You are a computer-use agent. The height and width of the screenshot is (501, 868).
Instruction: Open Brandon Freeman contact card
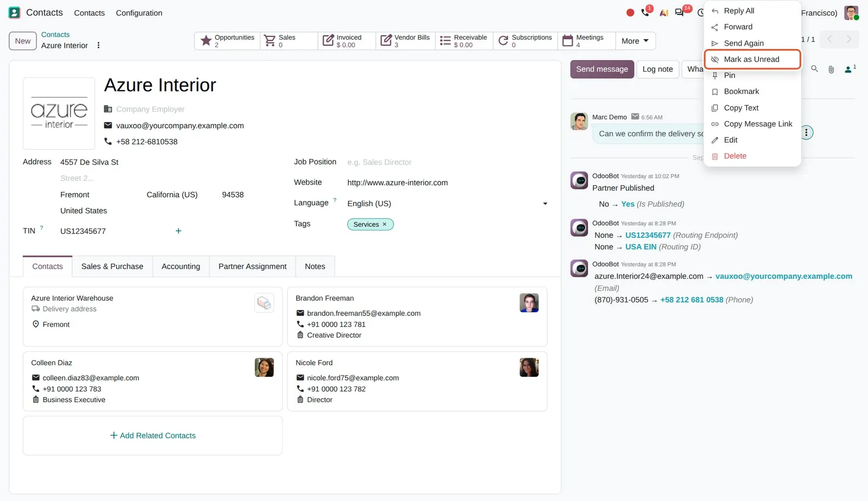(417, 316)
